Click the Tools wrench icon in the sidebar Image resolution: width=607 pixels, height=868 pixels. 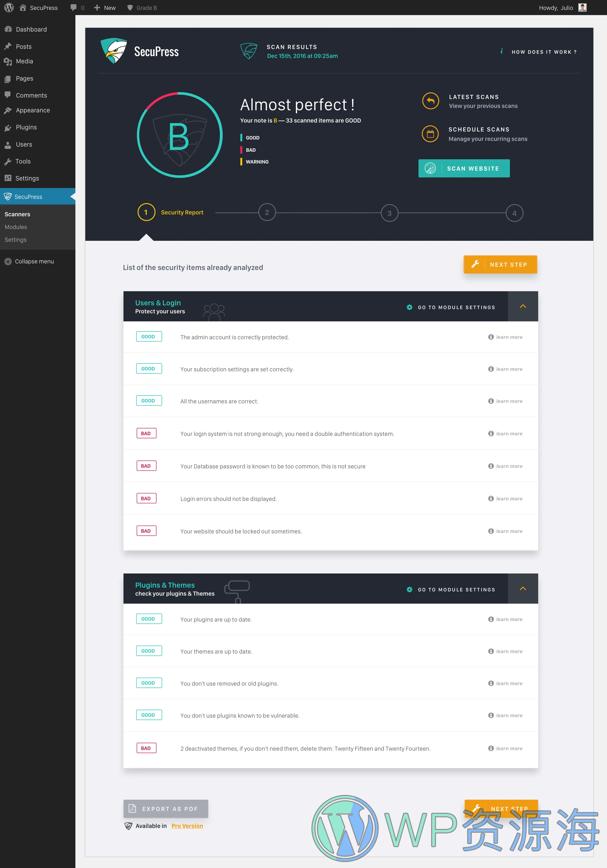point(8,161)
